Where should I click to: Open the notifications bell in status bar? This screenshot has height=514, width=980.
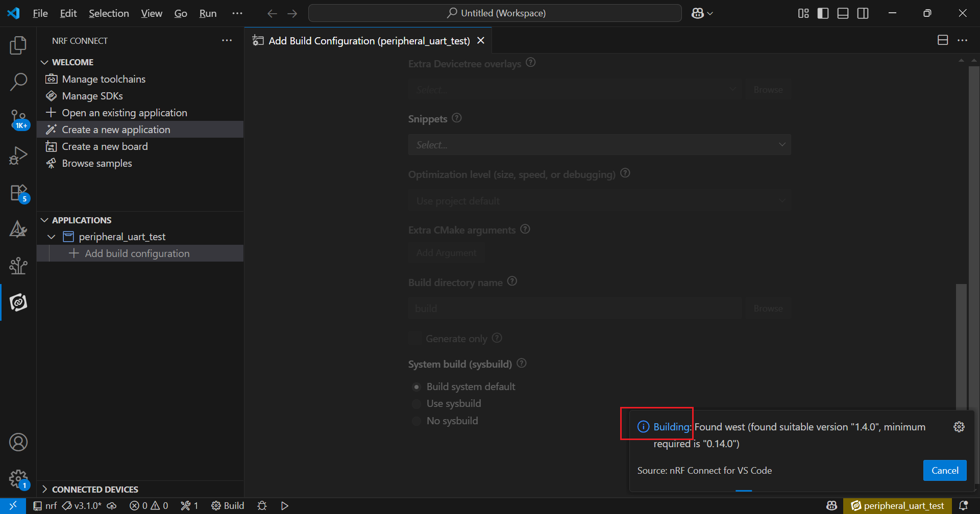[963, 506]
